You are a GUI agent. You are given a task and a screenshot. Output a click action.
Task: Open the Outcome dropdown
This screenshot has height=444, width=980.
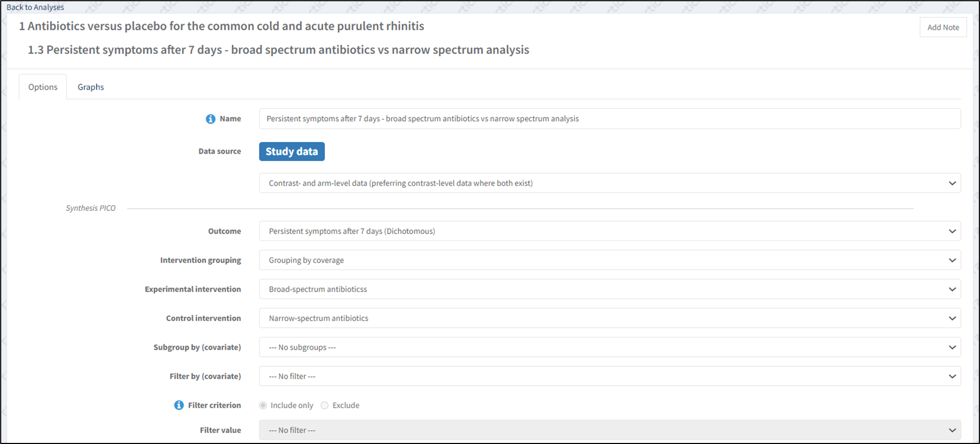(609, 231)
